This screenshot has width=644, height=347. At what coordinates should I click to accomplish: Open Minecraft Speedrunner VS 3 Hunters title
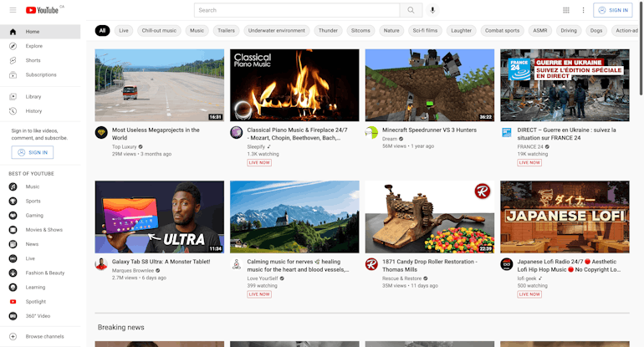(429, 130)
